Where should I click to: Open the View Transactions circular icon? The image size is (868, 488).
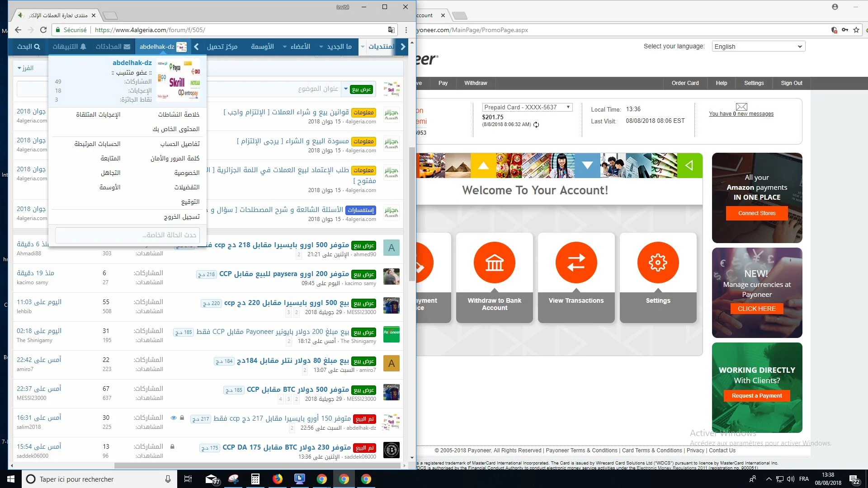576,263
